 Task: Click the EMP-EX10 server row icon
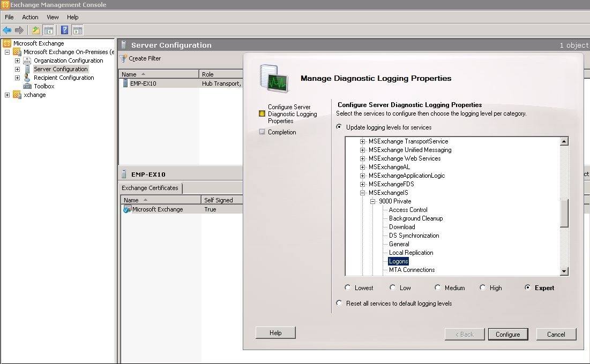pos(125,84)
